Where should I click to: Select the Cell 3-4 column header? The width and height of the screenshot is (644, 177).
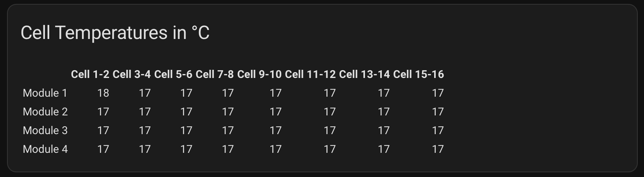tap(132, 74)
